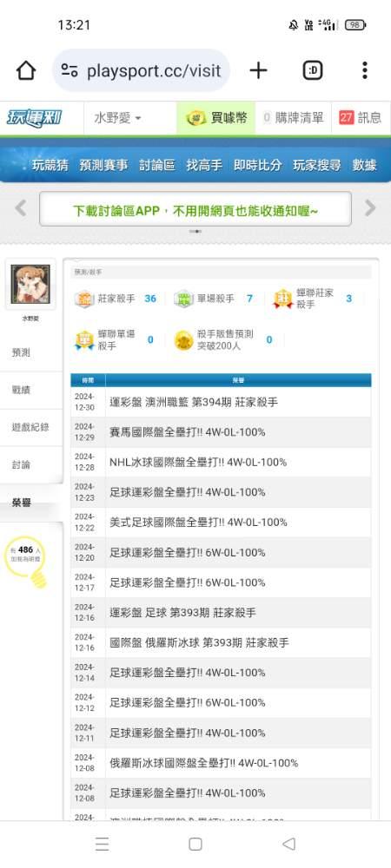Click the next banner arrow
391x868 pixels.
click(370, 208)
